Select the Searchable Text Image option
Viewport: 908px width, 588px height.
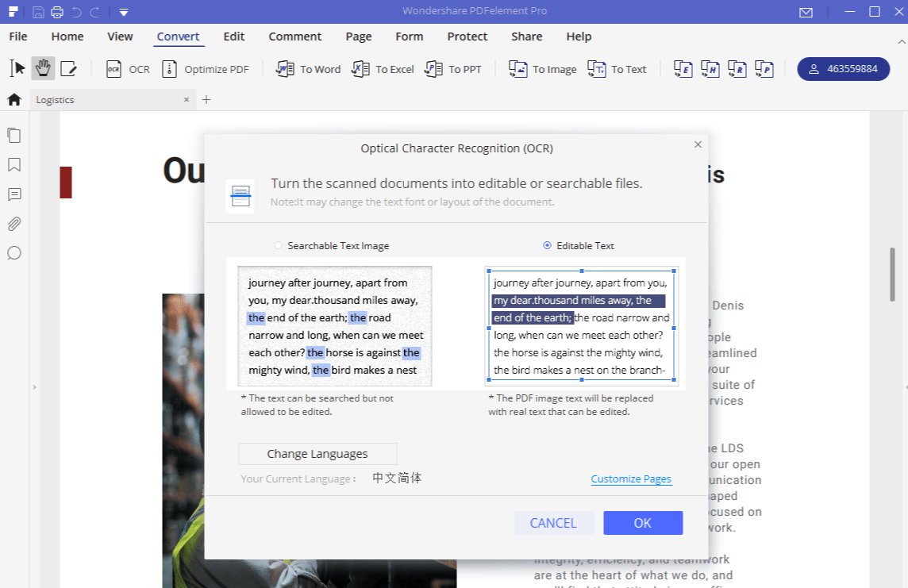[278, 246]
